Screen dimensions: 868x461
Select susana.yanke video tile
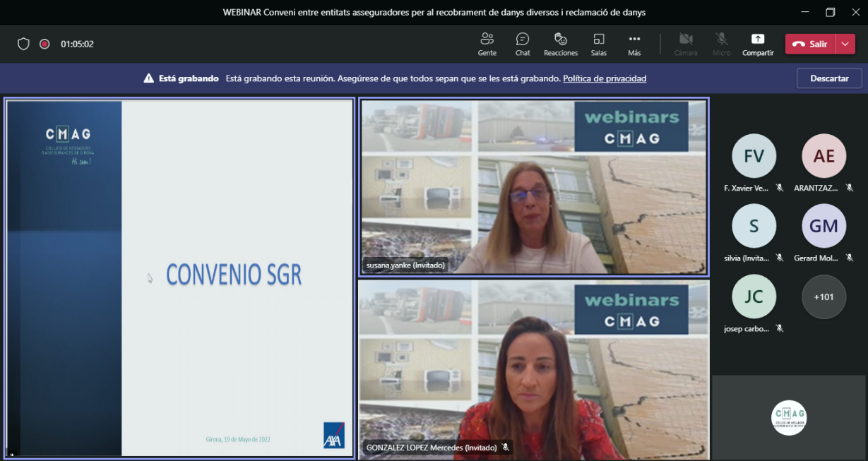click(x=533, y=186)
